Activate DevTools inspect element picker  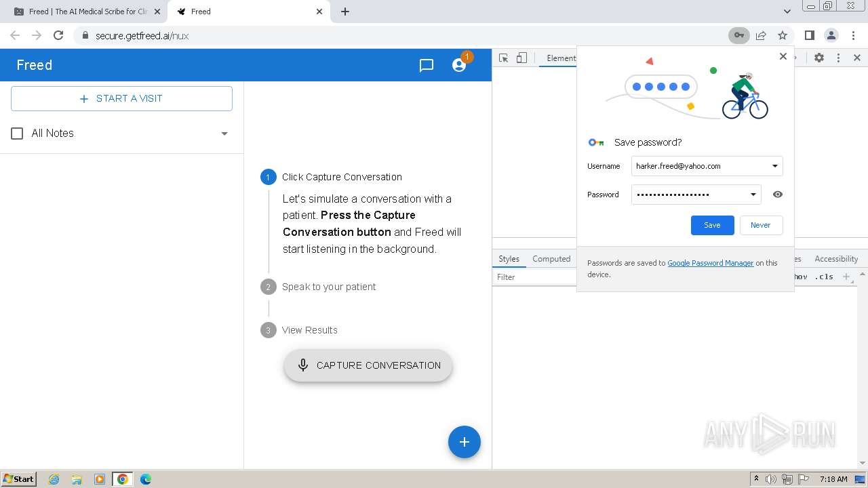[x=503, y=58]
